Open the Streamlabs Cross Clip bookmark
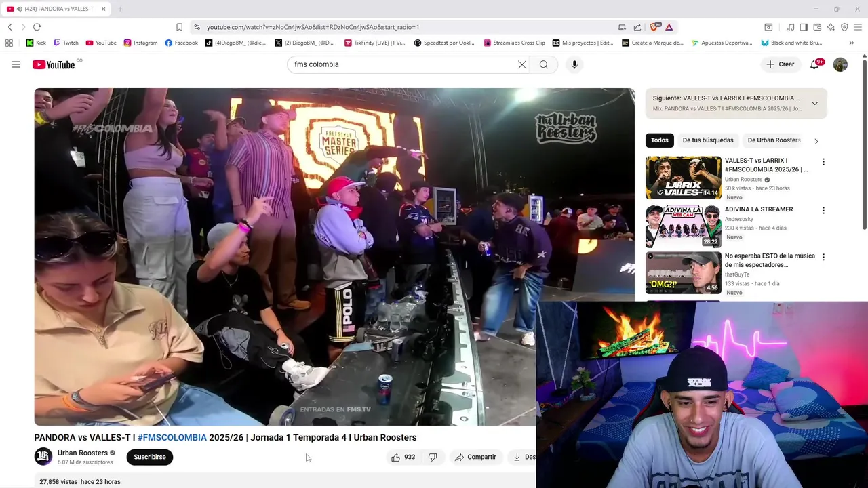This screenshot has width=868, height=488. (x=514, y=43)
